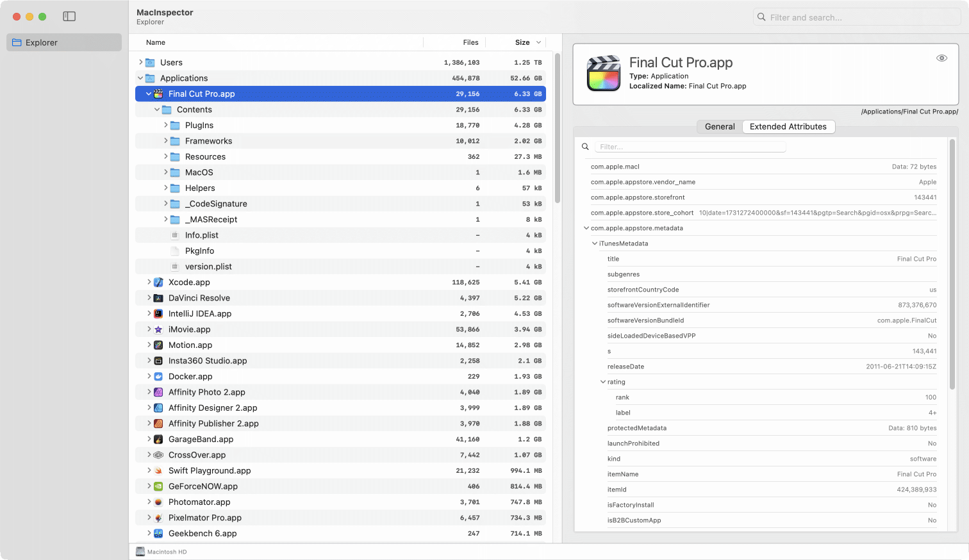The height and width of the screenshot is (560, 969).
Task: Click the GarageBand.app guitar icon
Action: (158, 439)
